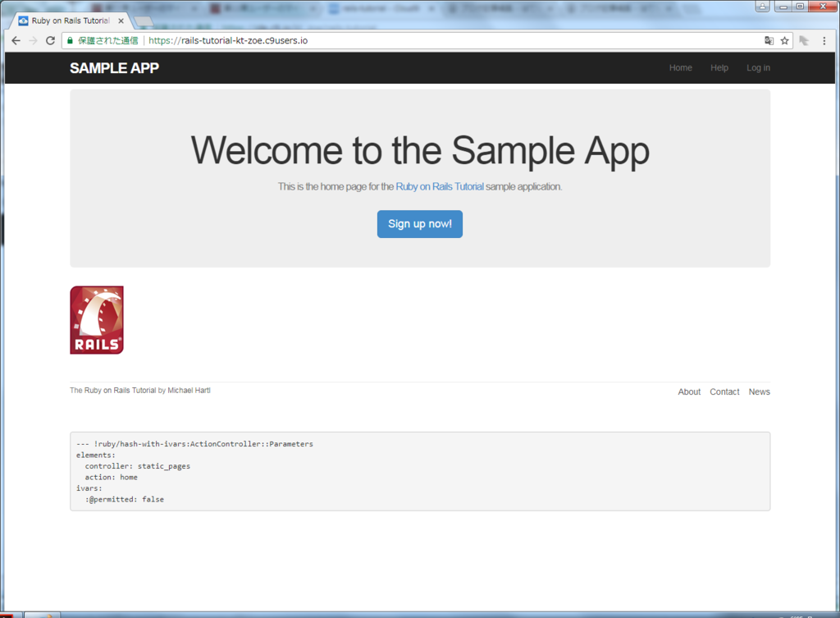This screenshot has width=840, height=618.
Task: Select the Ruby on Rails Tutorial tab
Action: point(71,21)
